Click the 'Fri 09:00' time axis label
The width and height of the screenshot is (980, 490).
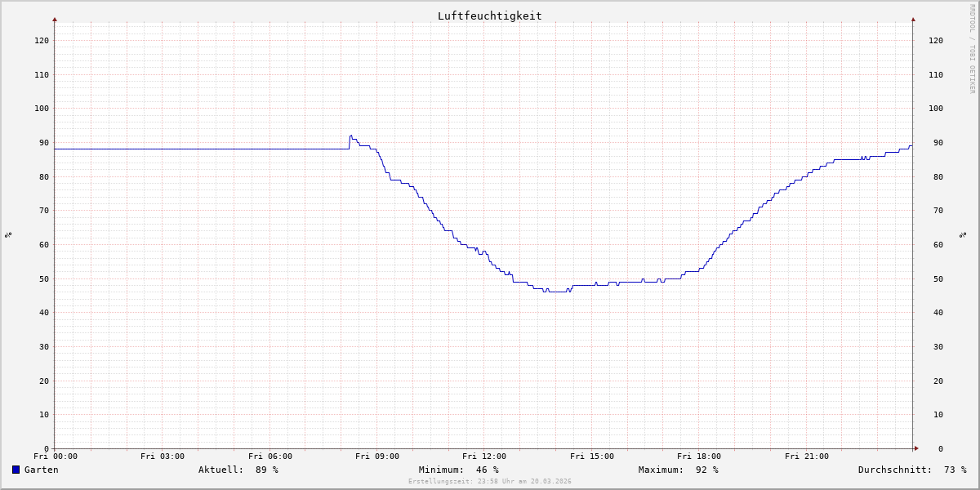point(377,457)
